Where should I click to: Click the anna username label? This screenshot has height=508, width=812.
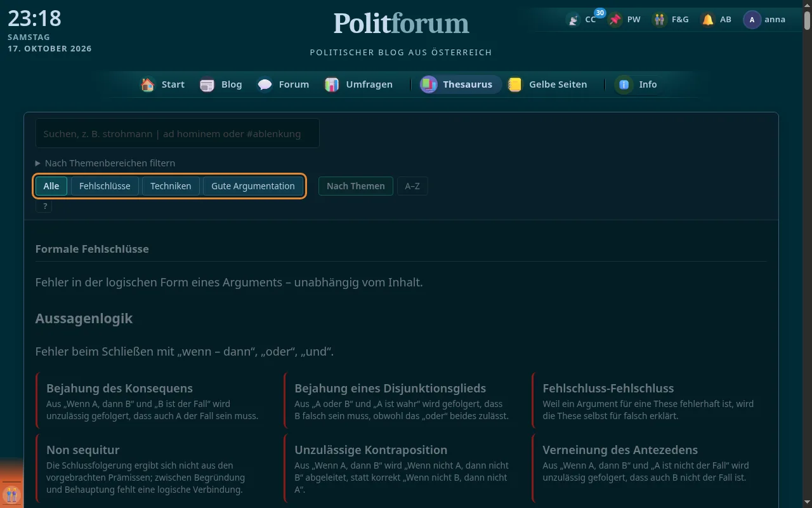point(775,20)
